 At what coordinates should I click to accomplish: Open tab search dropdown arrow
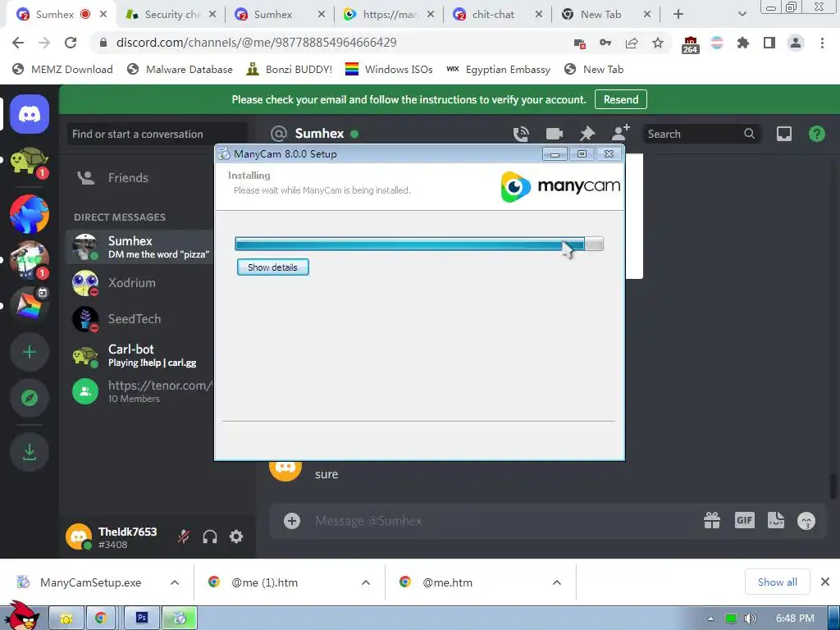(742, 15)
